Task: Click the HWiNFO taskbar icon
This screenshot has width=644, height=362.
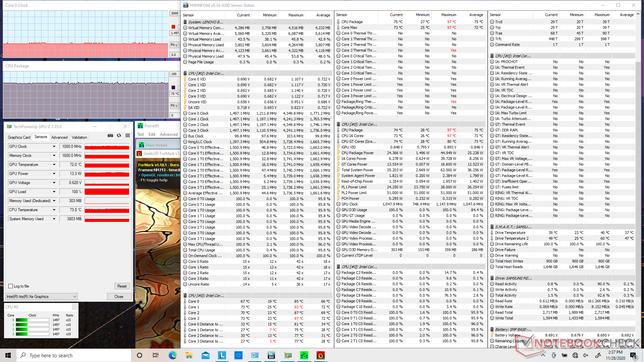Action: [x=271, y=355]
